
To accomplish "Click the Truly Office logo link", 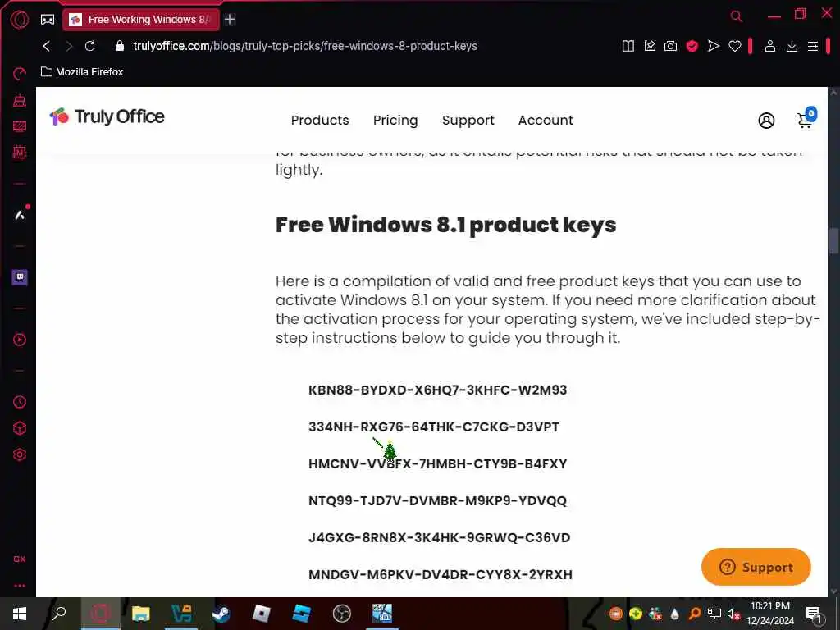I will coord(107,116).
